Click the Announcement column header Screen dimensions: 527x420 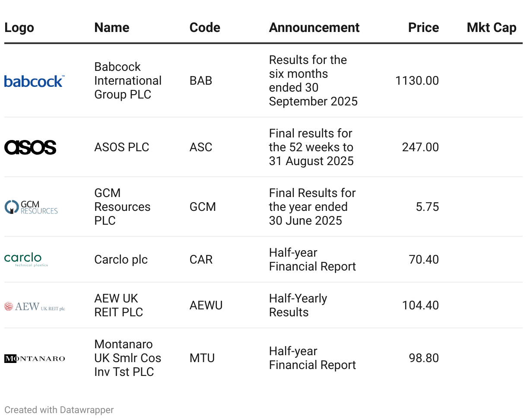[314, 28]
